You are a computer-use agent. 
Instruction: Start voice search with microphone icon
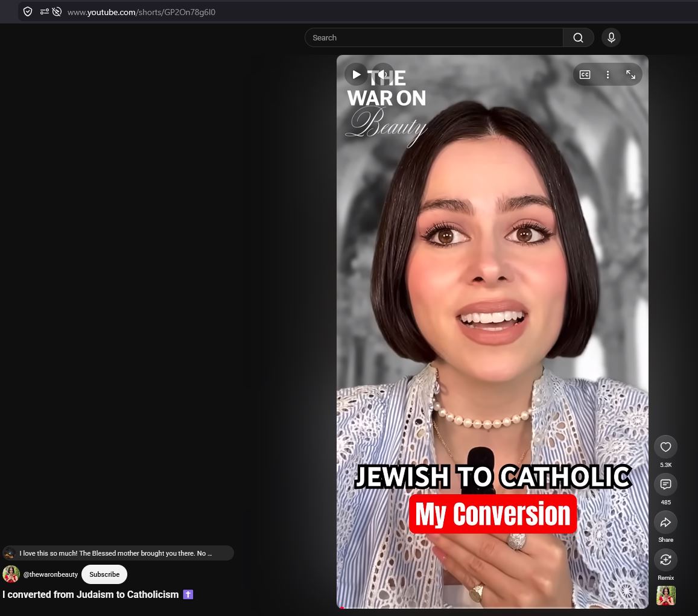[x=611, y=38]
